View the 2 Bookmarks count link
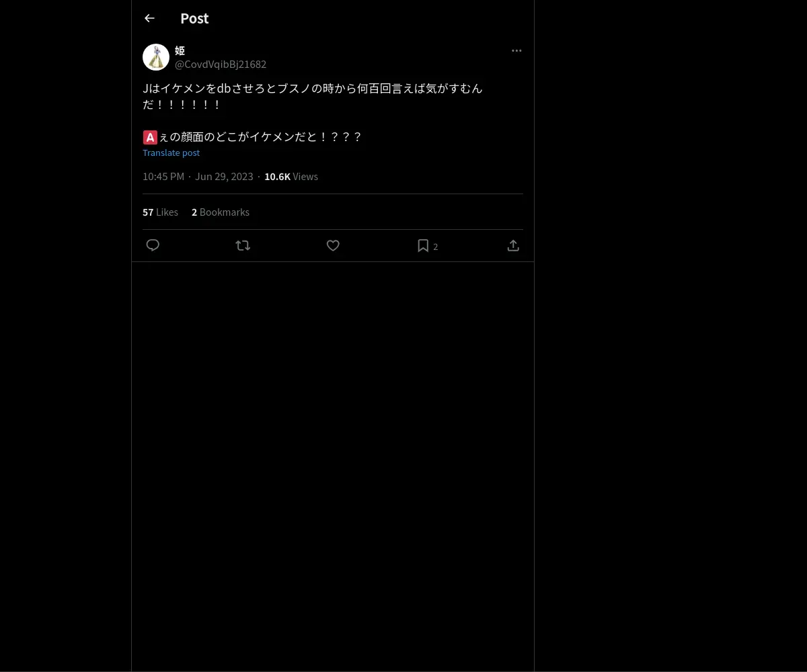The image size is (807, 672). tap(221, 212)
